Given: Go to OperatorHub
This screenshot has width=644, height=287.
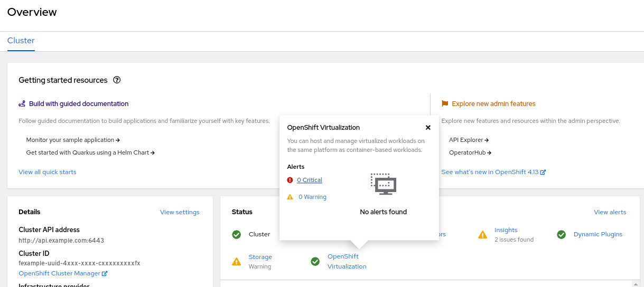Looking at the screenshot, I should click(x=470, y=152).
